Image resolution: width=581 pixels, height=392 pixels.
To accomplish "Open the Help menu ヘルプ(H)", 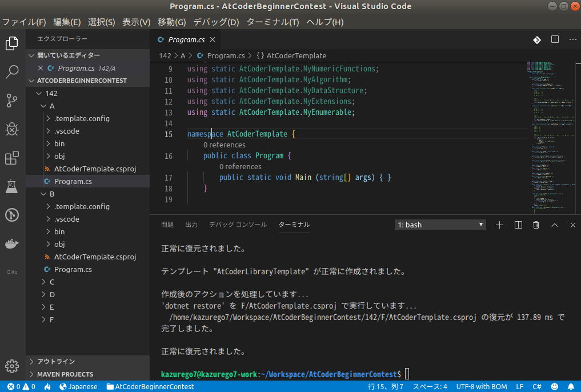I will [325, 22].
